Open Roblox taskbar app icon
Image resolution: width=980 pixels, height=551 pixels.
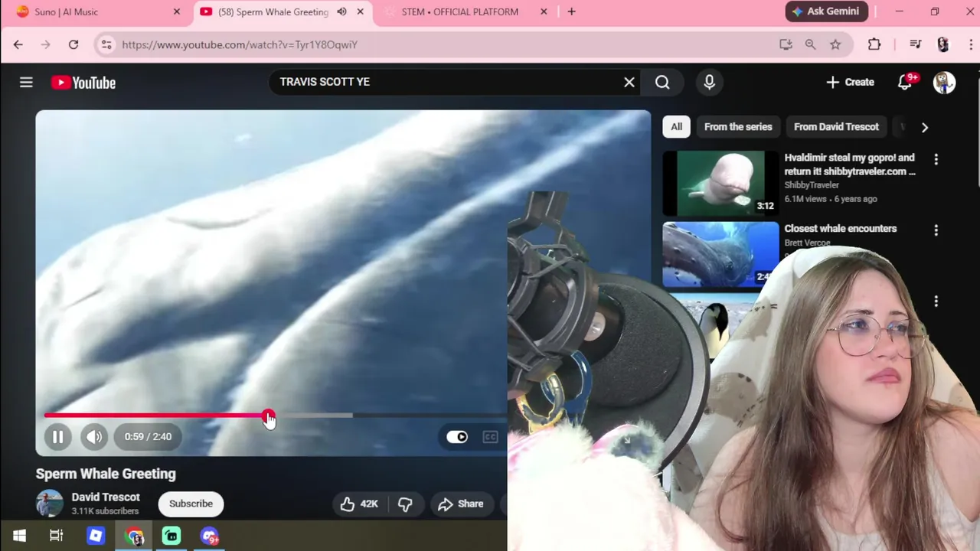tap(96, 536)
